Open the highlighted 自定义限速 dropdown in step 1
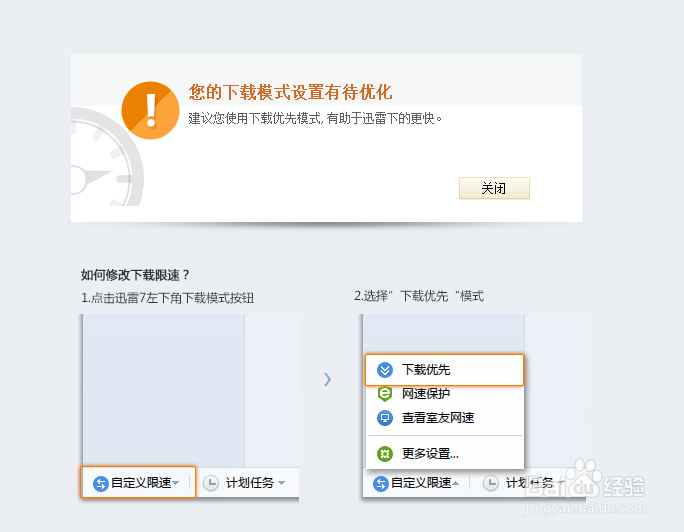Screen dimensions: 684x532 pos(138,482)
